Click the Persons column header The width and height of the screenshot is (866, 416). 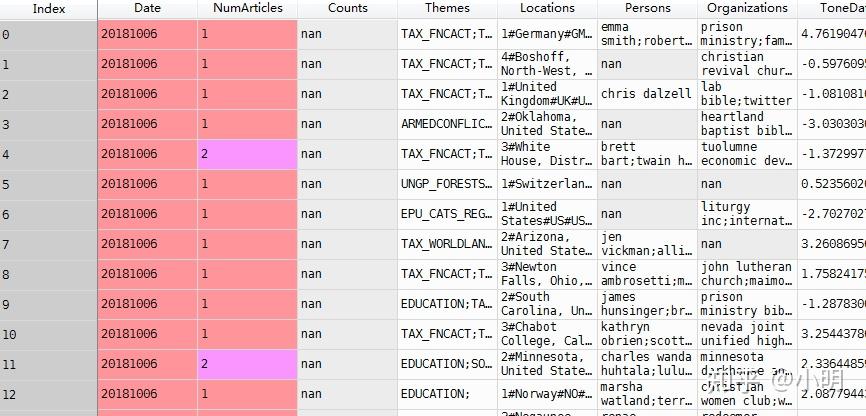click(x=647, y=8)
